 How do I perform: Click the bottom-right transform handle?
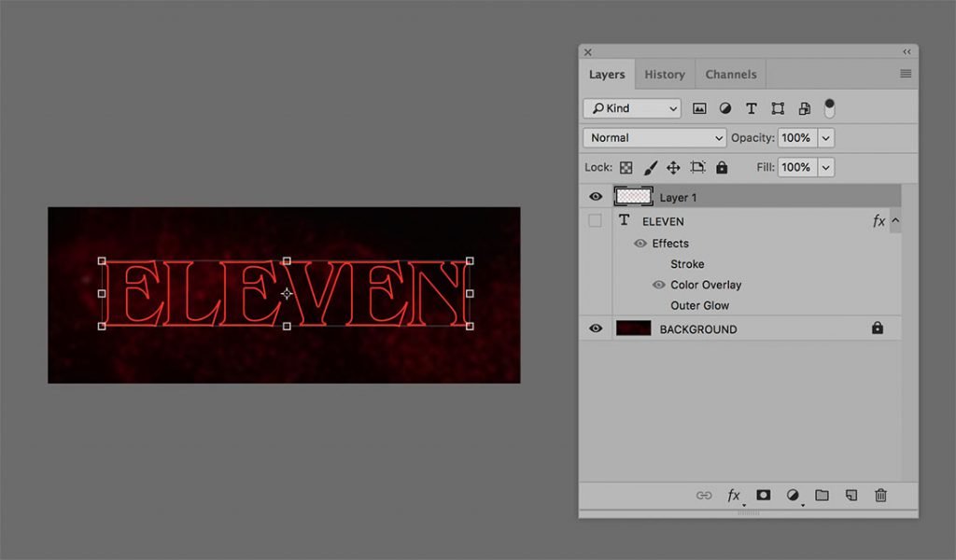pyautogui.click(x=470, y=326)
